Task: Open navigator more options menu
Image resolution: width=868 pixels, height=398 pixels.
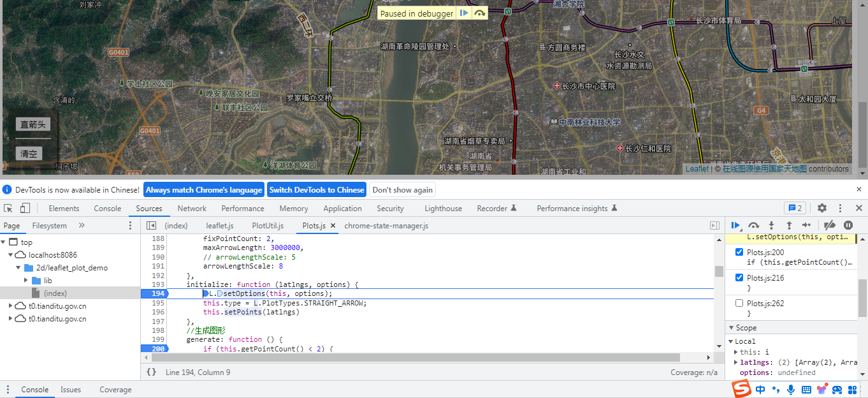Action: (131, 226)
